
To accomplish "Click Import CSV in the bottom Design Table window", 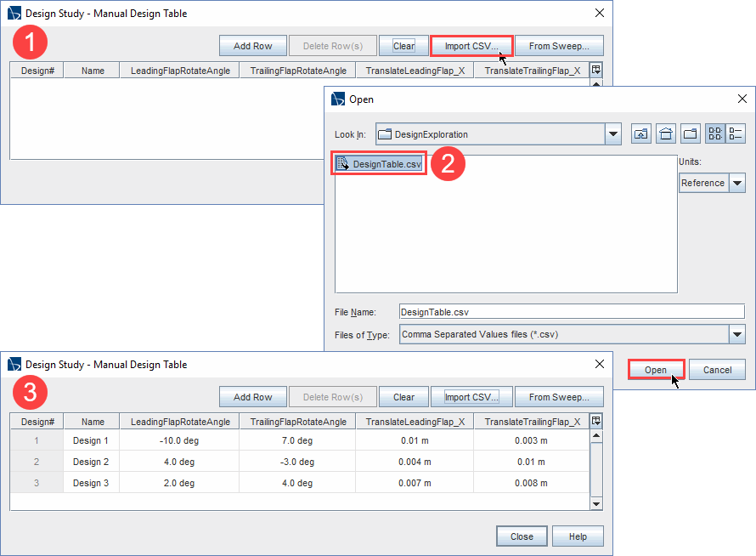I will point(471,397).
